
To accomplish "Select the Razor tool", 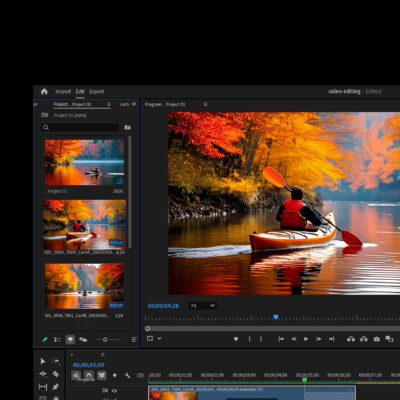I will (x=56, y=374).
